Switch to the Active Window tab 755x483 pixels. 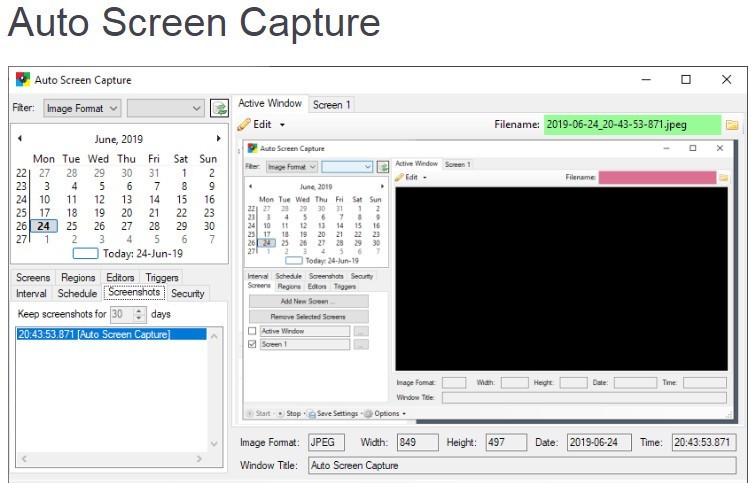point(270,104)
